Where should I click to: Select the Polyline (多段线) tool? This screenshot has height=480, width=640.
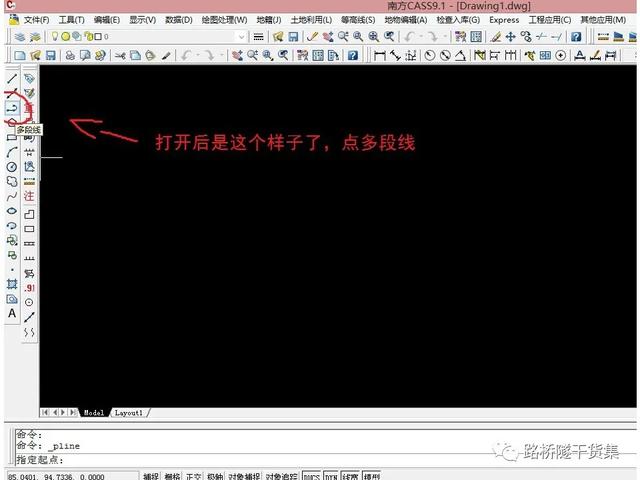pos(12,109)
